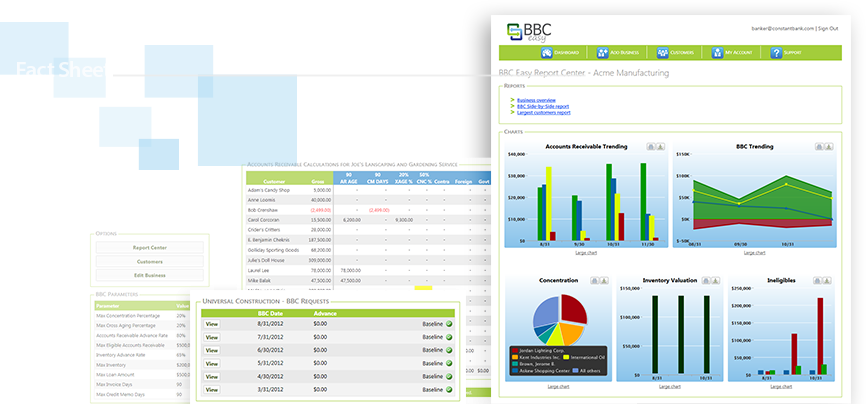
Task: Open the Largest customers report link
Action: 543,113
